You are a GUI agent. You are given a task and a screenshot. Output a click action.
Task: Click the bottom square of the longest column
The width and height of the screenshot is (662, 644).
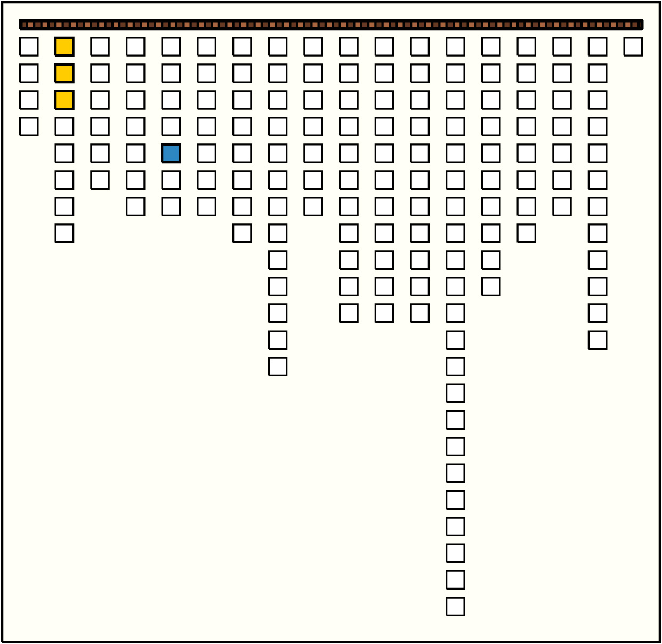pos(455,607)
